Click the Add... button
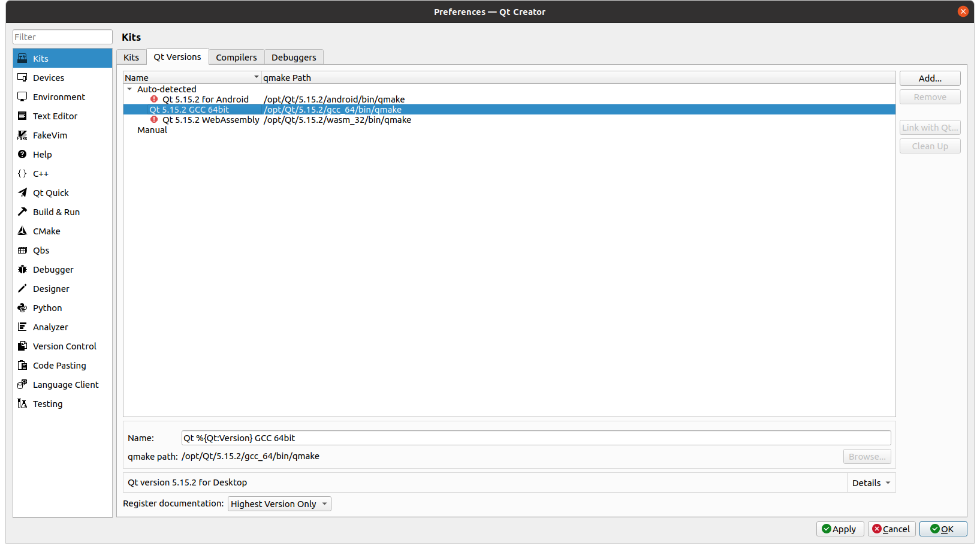The height and width of the screenshot is (549, 980). tap(930, 78)
